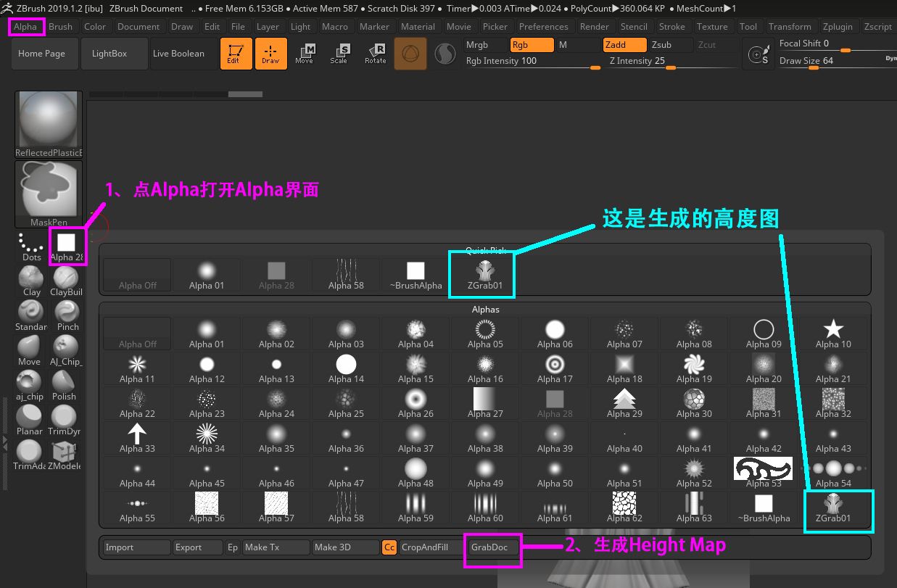Open the Preferences menu
This screenshot has width=897, height=588.
pyautogui.click(x=544, y=27)
